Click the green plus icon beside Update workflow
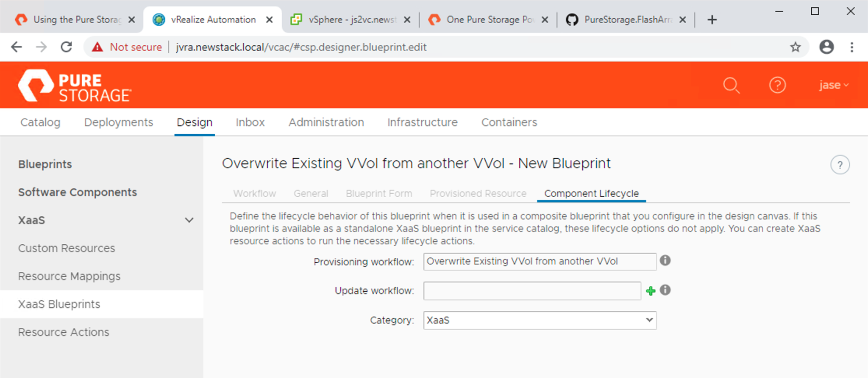 click(x=651, y=291)
